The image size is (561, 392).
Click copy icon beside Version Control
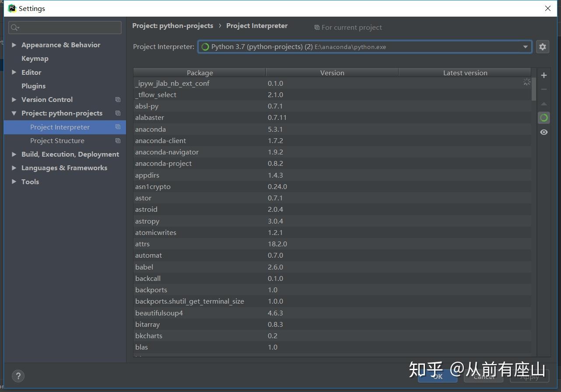(x=118, y=100)
